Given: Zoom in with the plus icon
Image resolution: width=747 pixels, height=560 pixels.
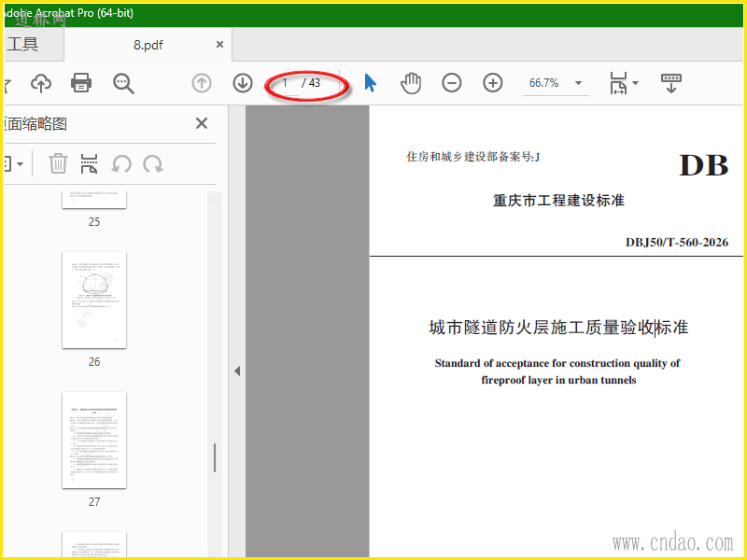Looking at the screenshot, I should pos(493,83).
